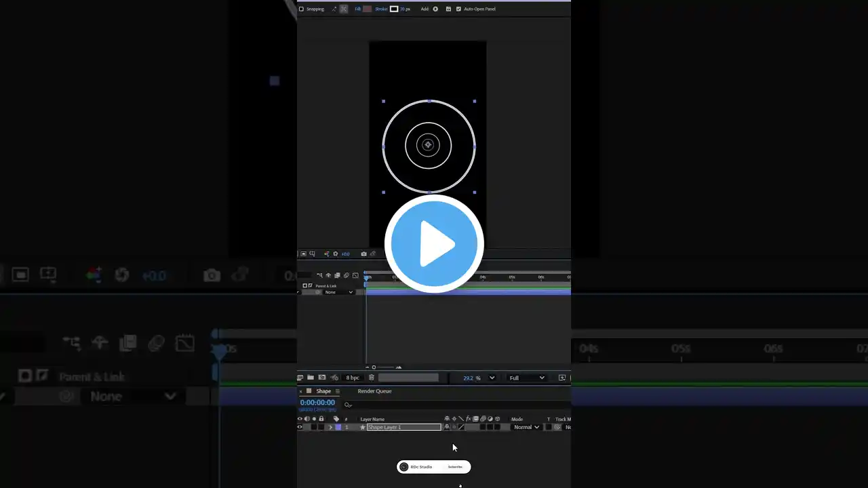Uncheck the Auto-Open Panel checkbox
The image size is (868, 488).
[458, 9]
